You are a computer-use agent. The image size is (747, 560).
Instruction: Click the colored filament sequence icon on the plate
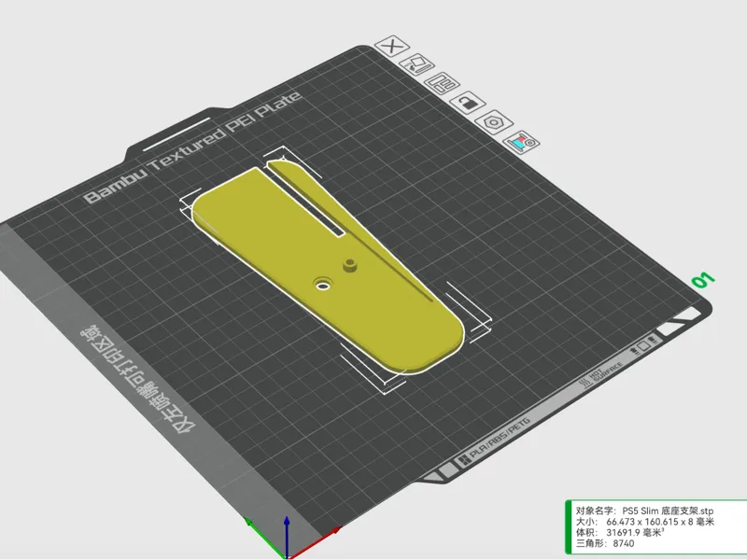pyautogui.click(x=522, y=142)
